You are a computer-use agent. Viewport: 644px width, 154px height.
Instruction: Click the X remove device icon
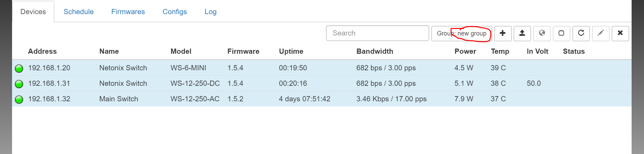pos(620,33)
